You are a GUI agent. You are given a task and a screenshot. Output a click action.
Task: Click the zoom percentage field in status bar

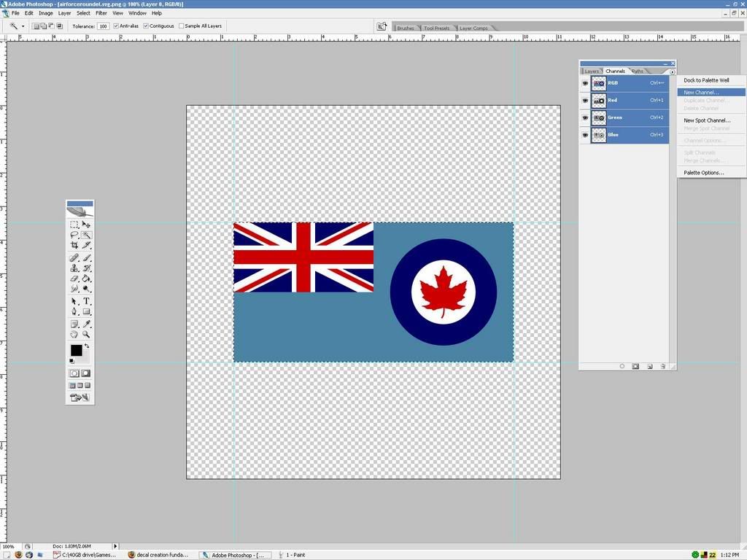click(9, 546)
